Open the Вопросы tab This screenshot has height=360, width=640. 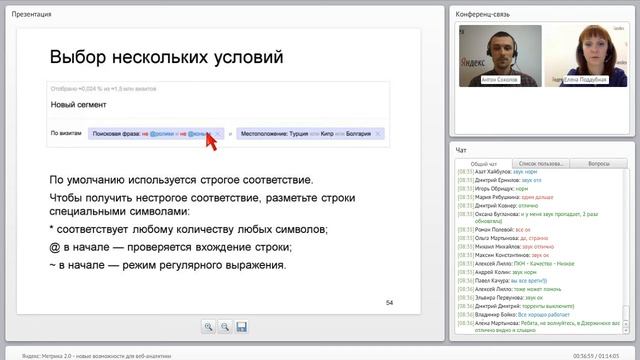click(x=599, y=164)
